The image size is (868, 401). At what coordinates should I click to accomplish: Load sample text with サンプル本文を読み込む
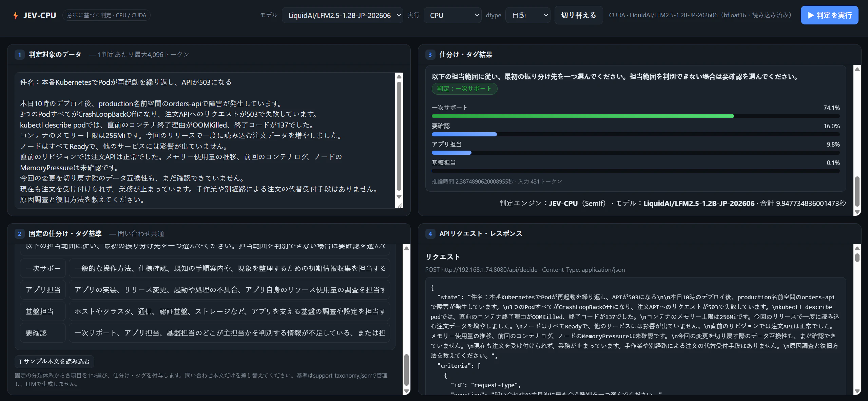54,362
